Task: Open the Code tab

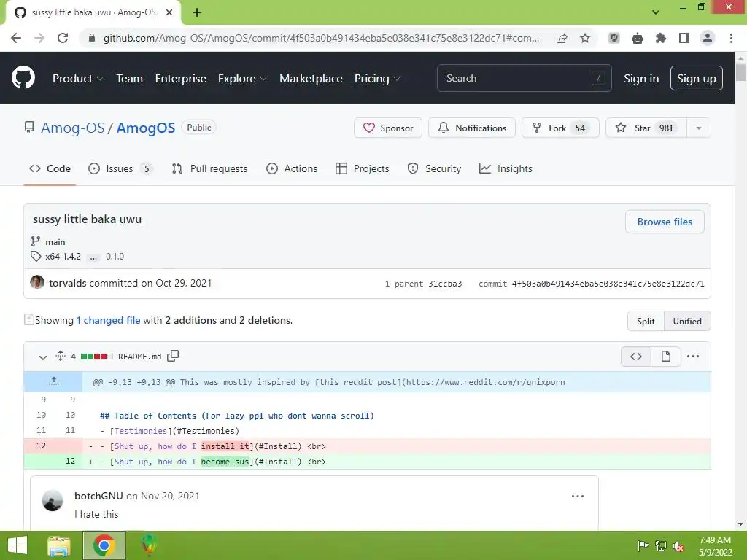Action: pyautogui.click(x=50, y=168)
